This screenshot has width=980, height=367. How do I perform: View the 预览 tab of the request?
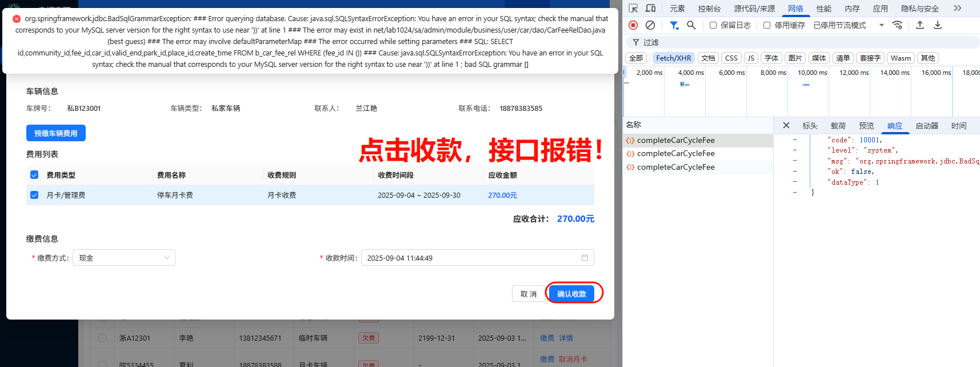866,126
